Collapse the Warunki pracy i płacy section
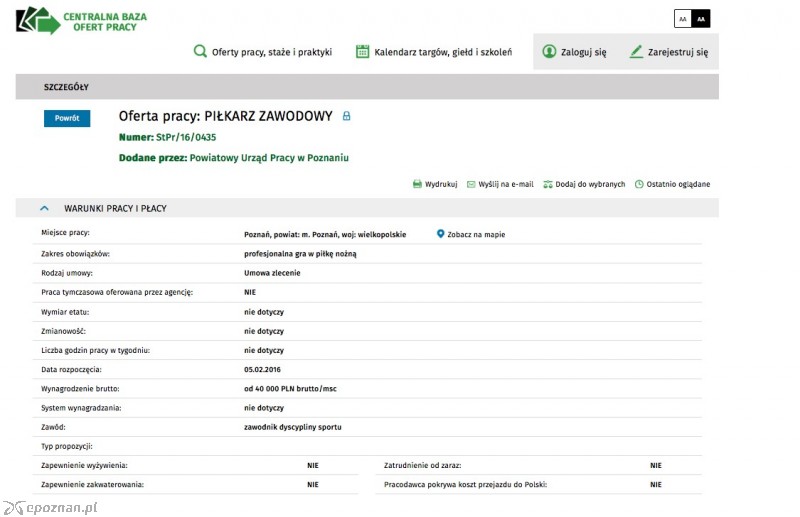This screenshot has height=517, width=800. pos(44,208)
